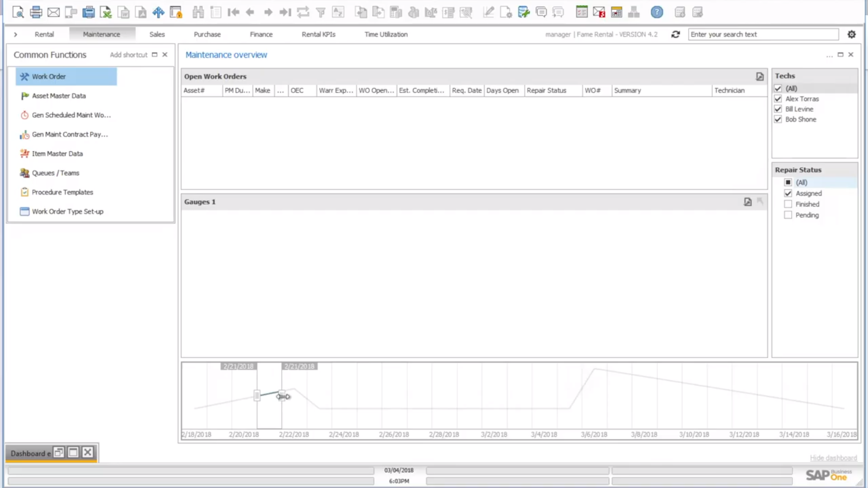The image size is (868, 488).
Task: Click the Open Work Orders export icon
Action: click(759, 76)
